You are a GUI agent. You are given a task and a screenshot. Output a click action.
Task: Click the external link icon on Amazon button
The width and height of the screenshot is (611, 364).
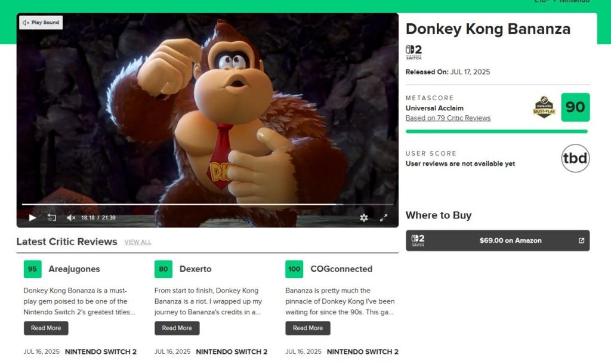click(581, 240)
